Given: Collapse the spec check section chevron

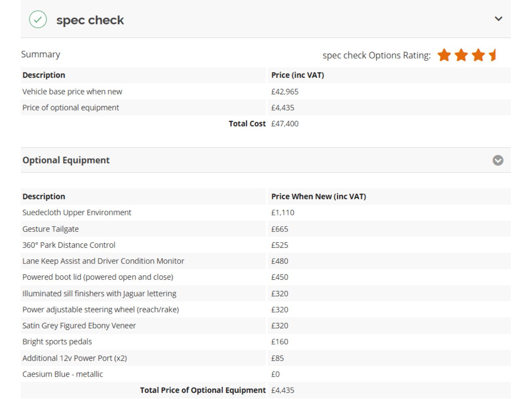Looking at the screenshot, I should click(498, 19).
